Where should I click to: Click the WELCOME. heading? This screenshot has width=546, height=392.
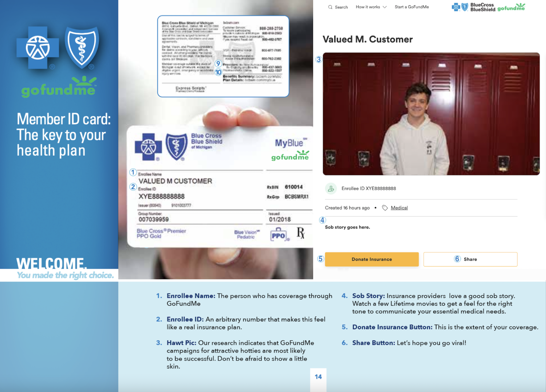pos(52,263)
